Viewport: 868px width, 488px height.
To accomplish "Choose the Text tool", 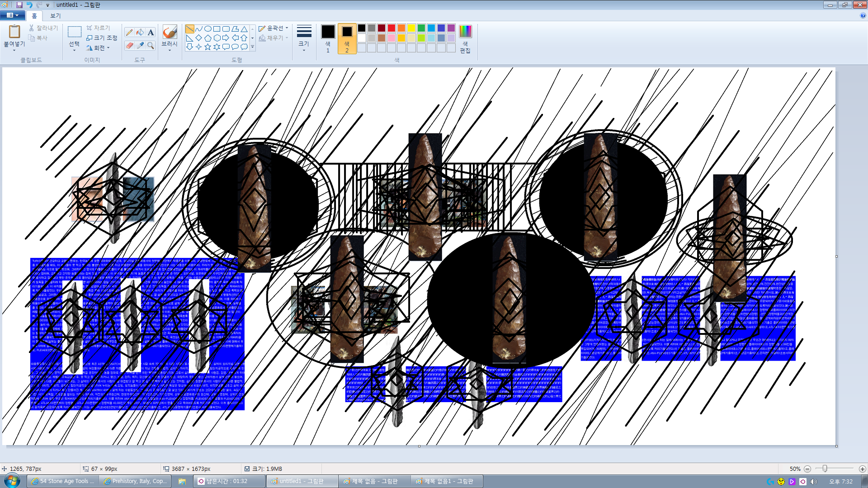I will pyautogui.click(x=151, y=32).
